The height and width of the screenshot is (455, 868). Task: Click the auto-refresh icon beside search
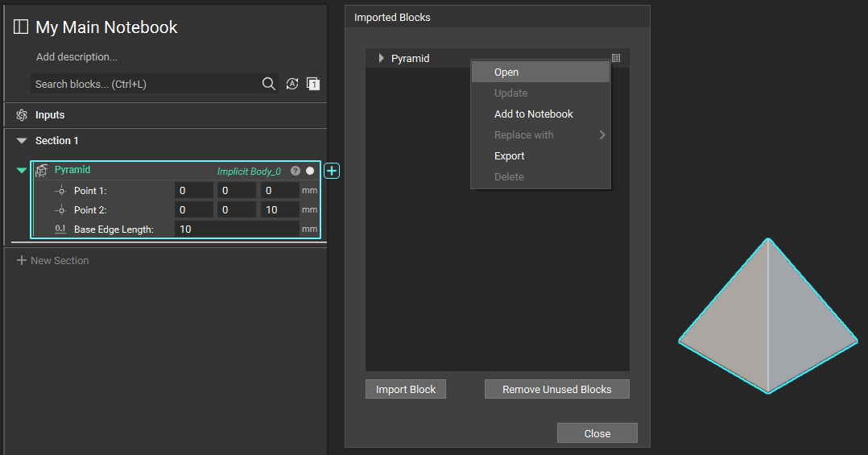(292, 84)
